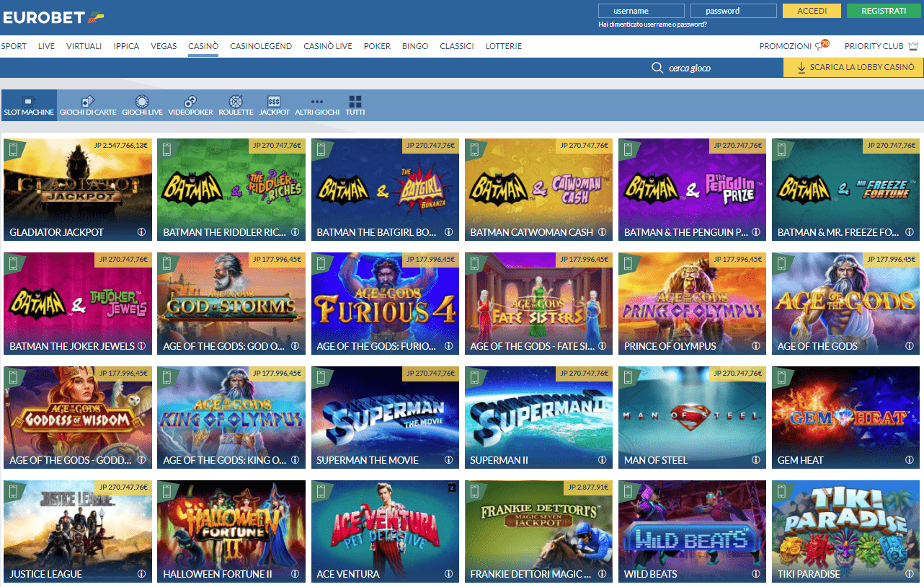
Task: Go to the Poker section
Action: pos(377,46)
